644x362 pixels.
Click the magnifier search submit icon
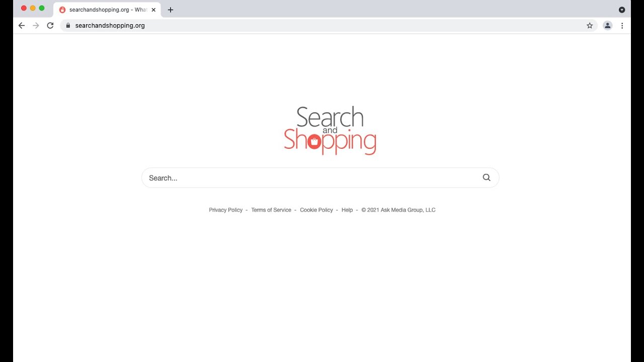[487, 177]
